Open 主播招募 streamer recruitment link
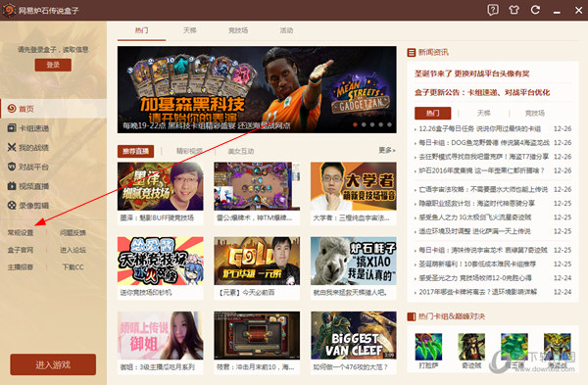Screen dimensions: 588x385 click(x=21, y=266)
